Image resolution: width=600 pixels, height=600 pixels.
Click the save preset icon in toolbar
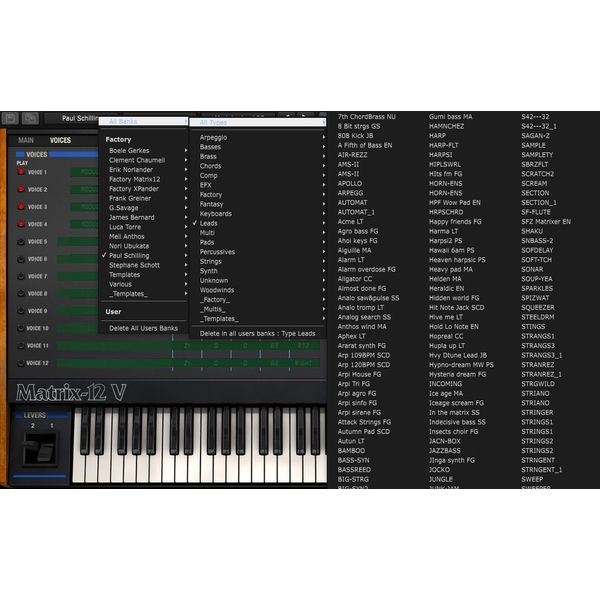10,118
